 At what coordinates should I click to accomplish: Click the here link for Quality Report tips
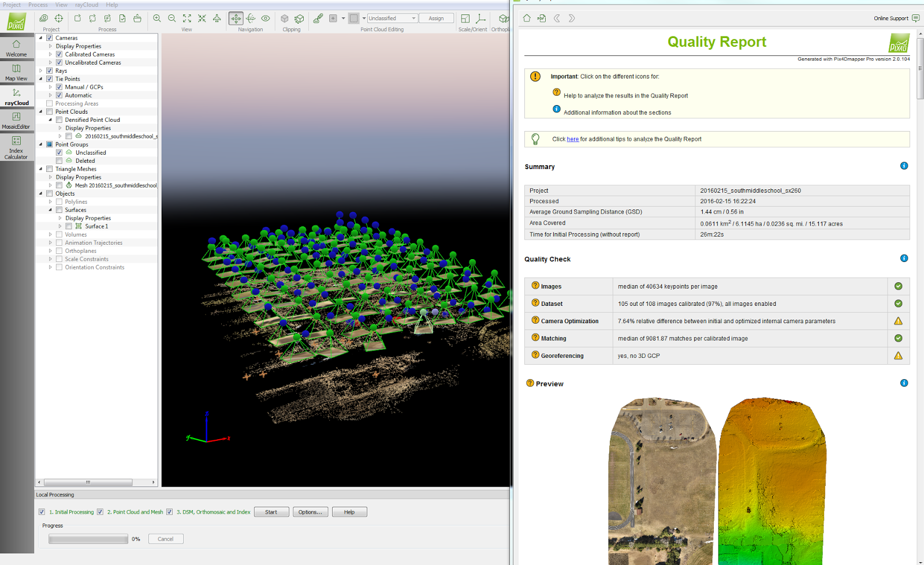(x=573, y=139)
